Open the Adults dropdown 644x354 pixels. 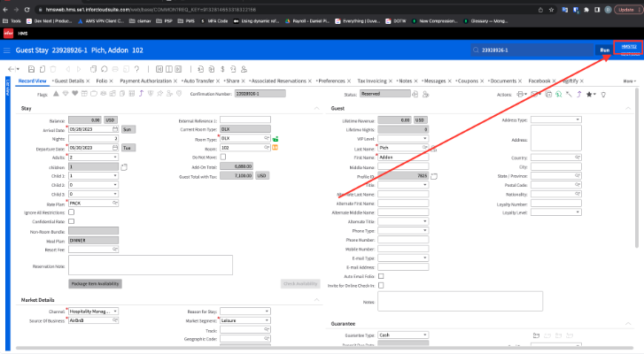[x=115, y=158]
